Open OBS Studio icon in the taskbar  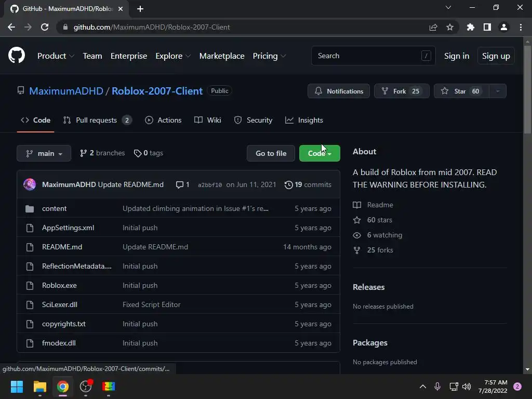86,387
